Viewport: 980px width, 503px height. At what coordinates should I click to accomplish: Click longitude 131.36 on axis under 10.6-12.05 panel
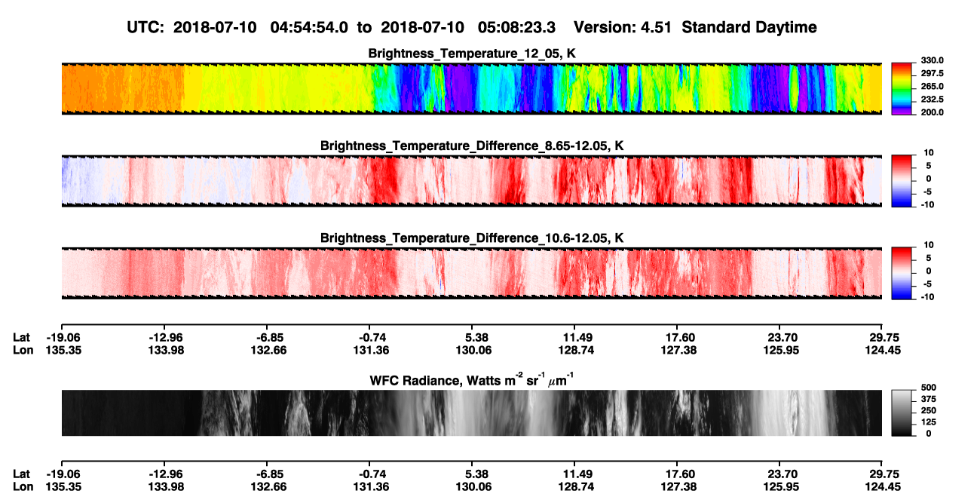click(371, 351)
